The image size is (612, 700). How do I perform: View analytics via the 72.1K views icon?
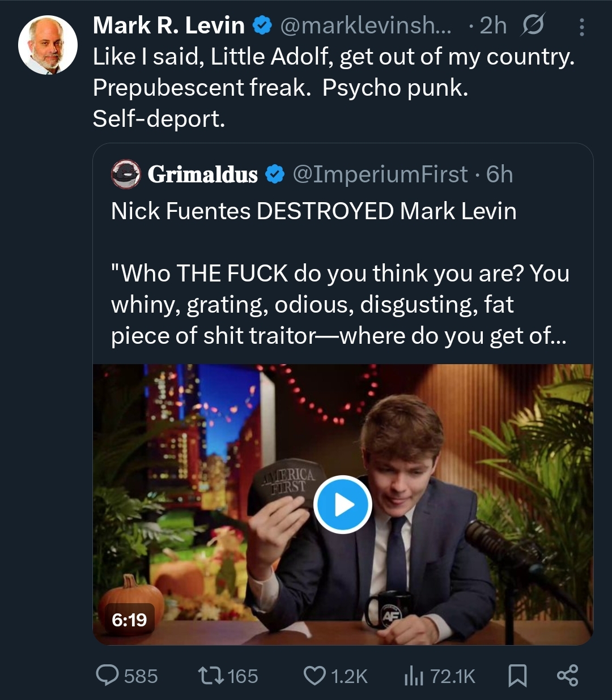pyautogui.click(x=413, y=676)
